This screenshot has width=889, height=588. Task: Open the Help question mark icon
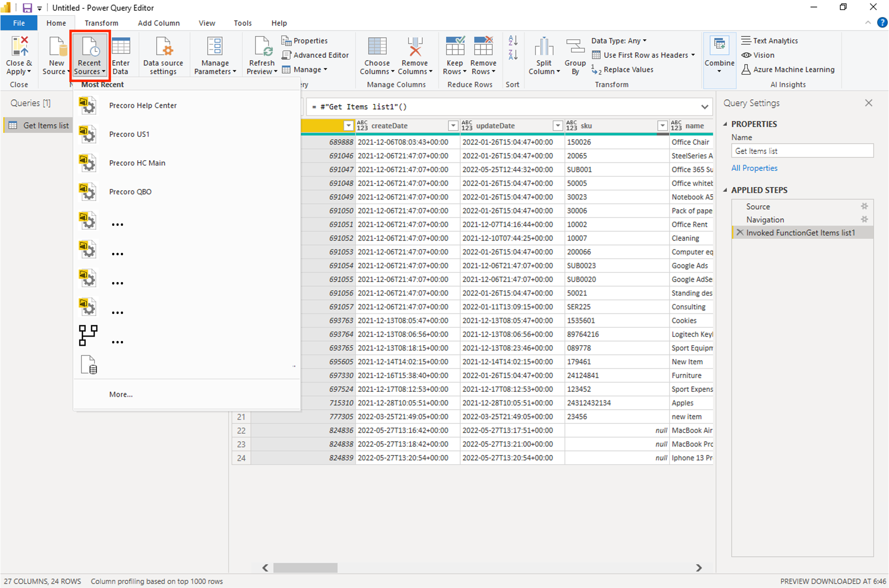tap(882, 23)
